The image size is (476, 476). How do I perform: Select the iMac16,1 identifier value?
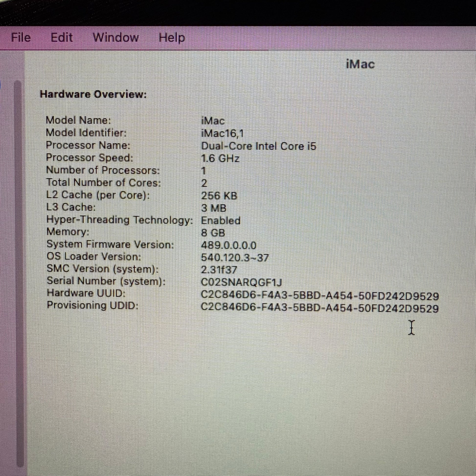pos(222,134)
